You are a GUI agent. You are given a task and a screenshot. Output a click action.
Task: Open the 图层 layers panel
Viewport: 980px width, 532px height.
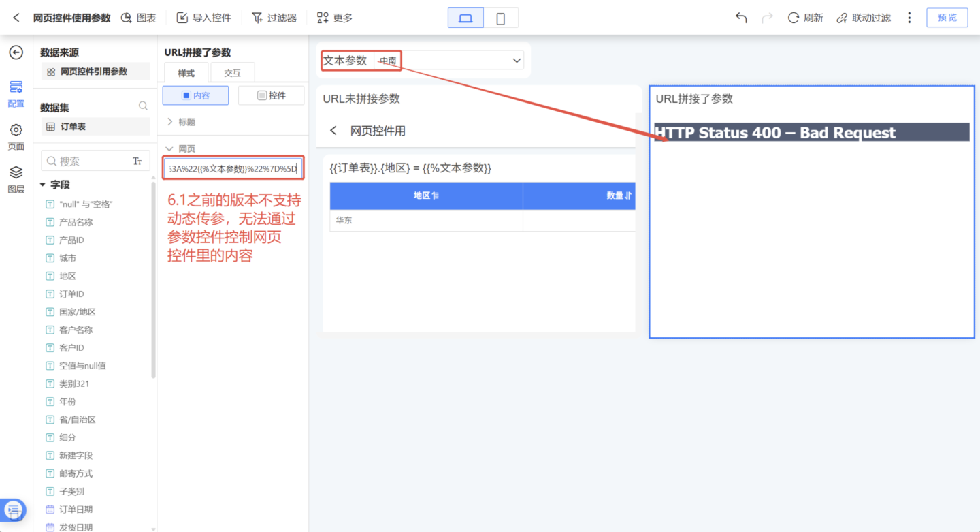(x=16, y=179)
